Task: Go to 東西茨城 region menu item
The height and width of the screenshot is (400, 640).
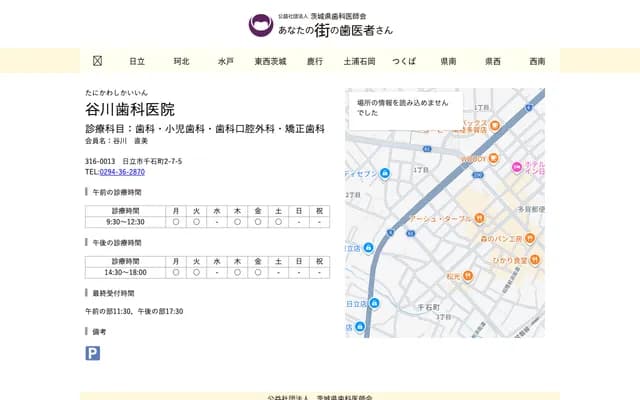Action: (270, 61)
